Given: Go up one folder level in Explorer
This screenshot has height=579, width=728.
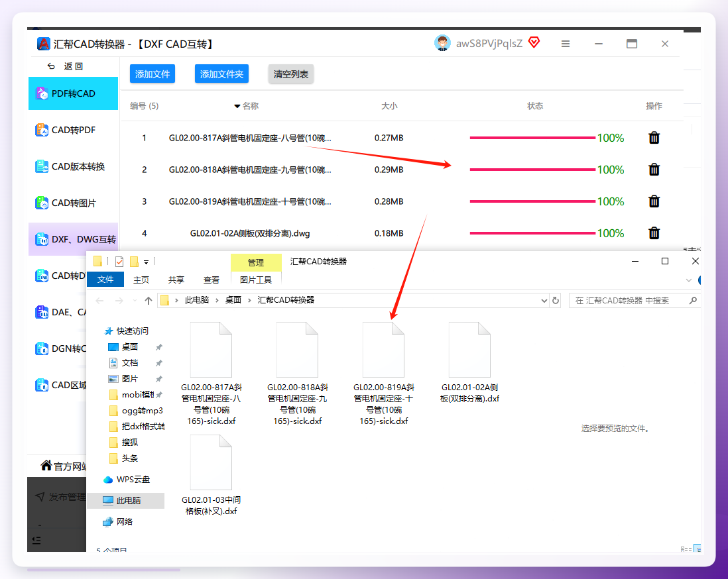Looking at the screenshot, I should pyautogui.click(x=149, y=301).
